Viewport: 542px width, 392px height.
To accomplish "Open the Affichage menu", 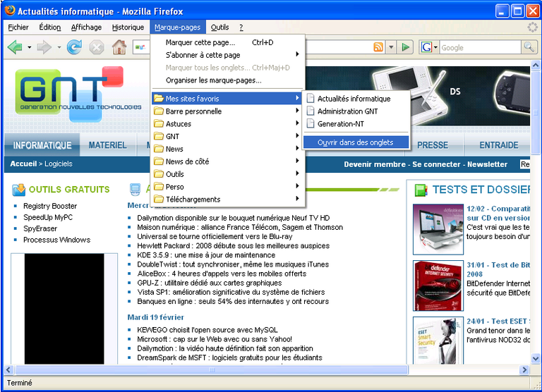I will coord(86,27).
